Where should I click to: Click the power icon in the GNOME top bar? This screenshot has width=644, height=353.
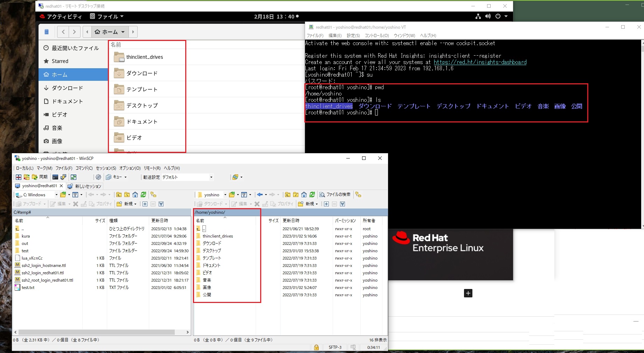click(498, 16)
